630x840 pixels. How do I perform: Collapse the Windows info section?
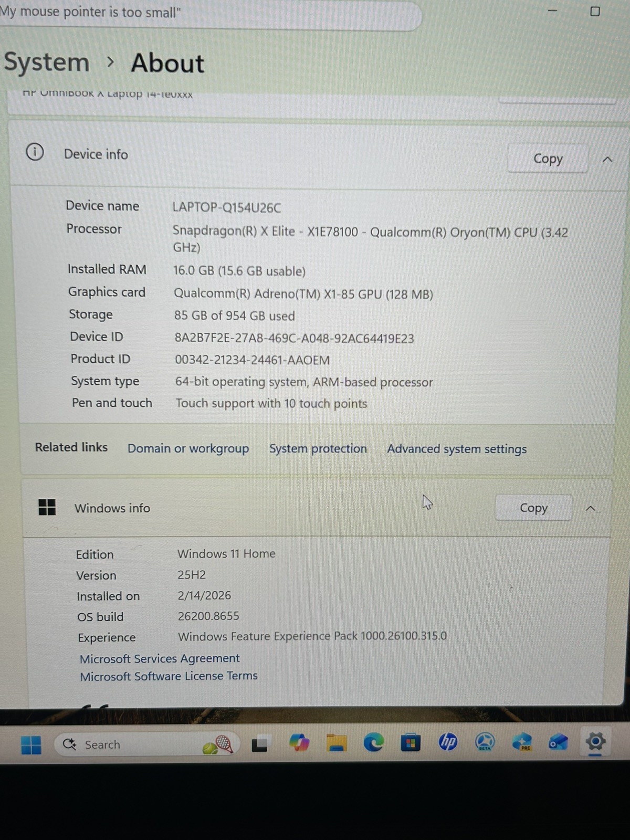(591, 508)
